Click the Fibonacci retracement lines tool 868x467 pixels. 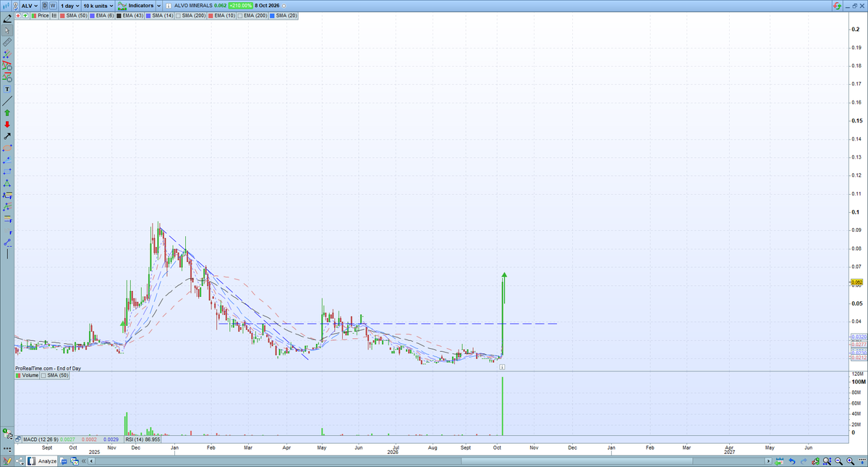(7, 219)
